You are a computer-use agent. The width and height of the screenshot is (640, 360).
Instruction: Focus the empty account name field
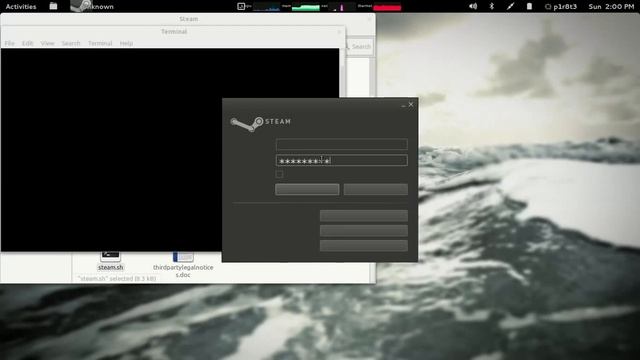(342, 144)
